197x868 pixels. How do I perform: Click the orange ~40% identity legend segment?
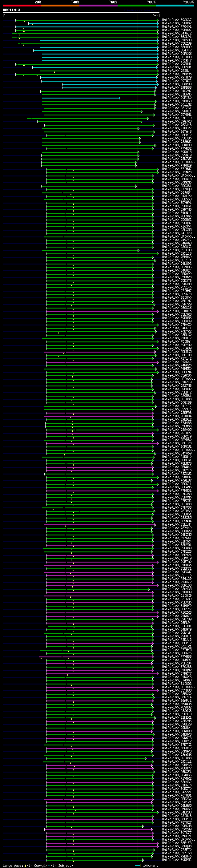(60, 6)
